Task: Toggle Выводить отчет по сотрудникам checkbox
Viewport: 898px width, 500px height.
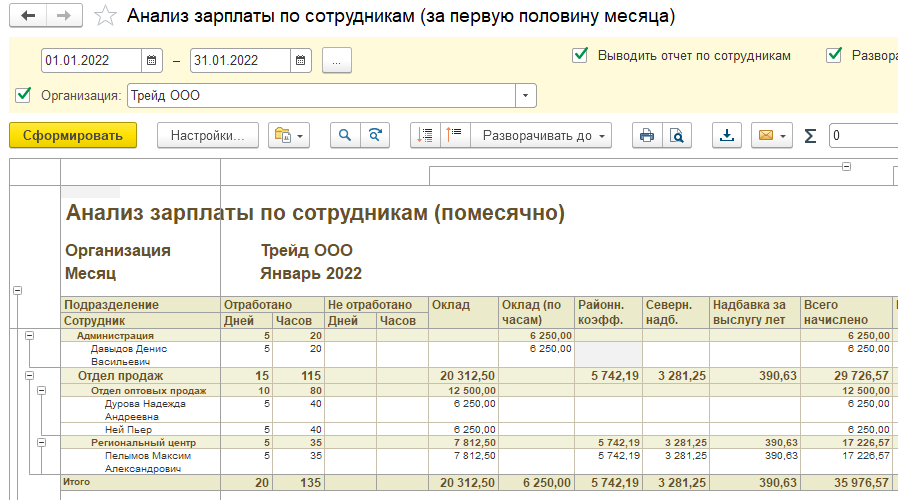Action: coord(580,55)
